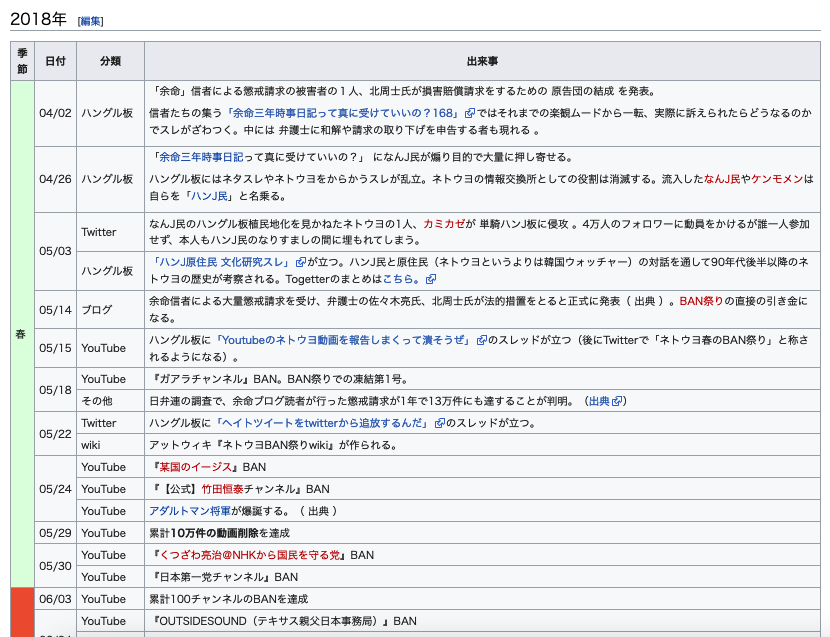Select the 05/14 date cell
The height and width of the screenshot is (637, 830).
pyautogui.click(x=56, y=309)
